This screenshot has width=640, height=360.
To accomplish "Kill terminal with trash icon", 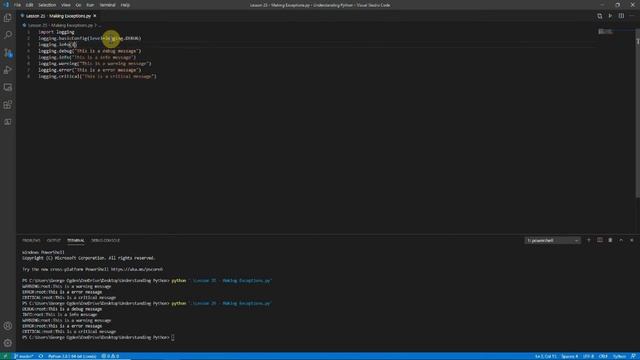I will pos(610,240).
